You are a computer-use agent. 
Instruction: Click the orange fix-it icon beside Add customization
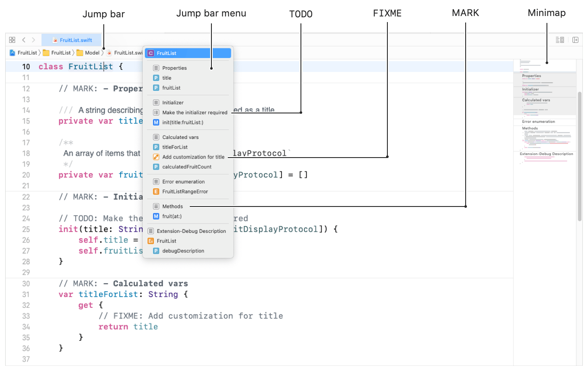(x=156, y=157)
